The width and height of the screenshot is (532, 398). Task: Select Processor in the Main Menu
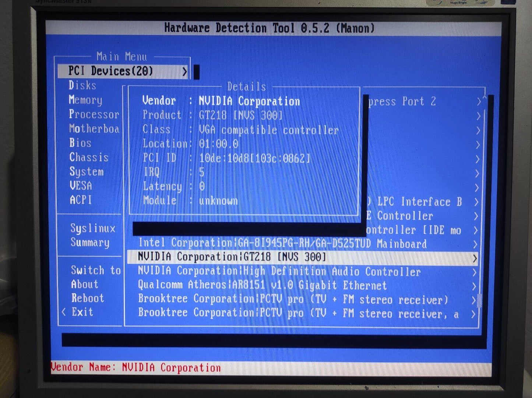(94, 115)
